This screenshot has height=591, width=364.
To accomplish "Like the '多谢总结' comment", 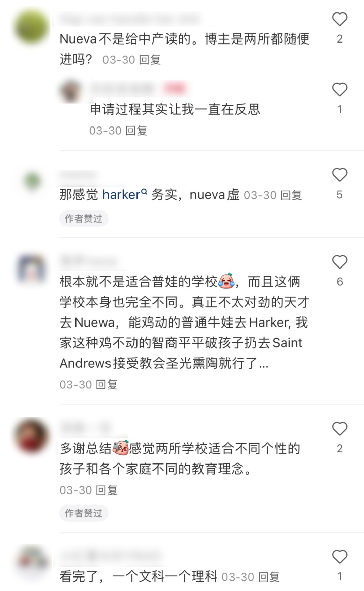I will tap(340, 429).
